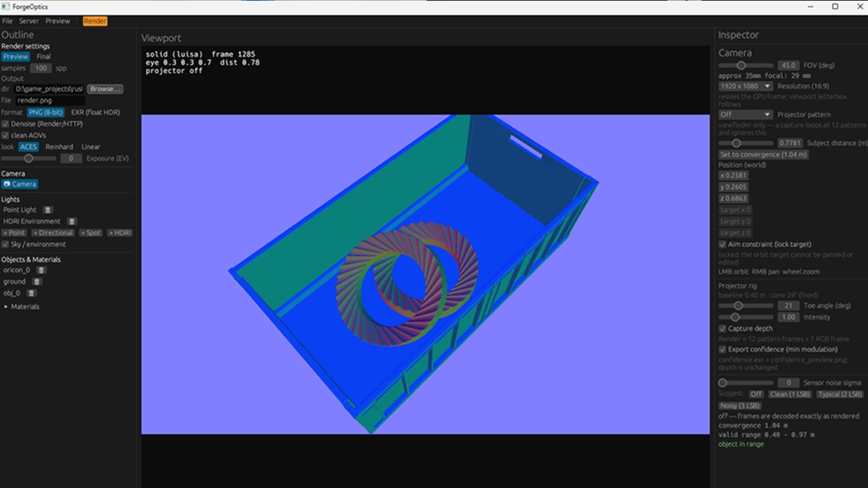
Task: Uncheck the clean AOVs option
Action: [x=6, y=135]
